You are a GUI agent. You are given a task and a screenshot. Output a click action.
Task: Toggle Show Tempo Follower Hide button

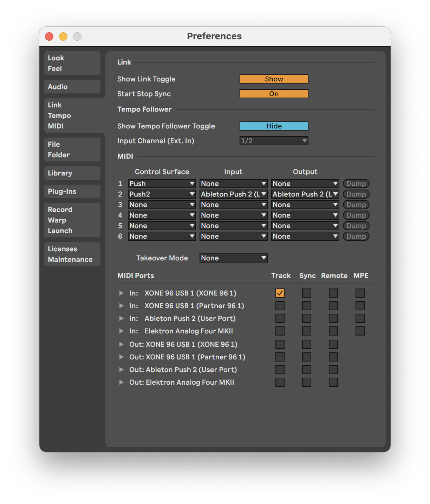click(x=274, y=126)
